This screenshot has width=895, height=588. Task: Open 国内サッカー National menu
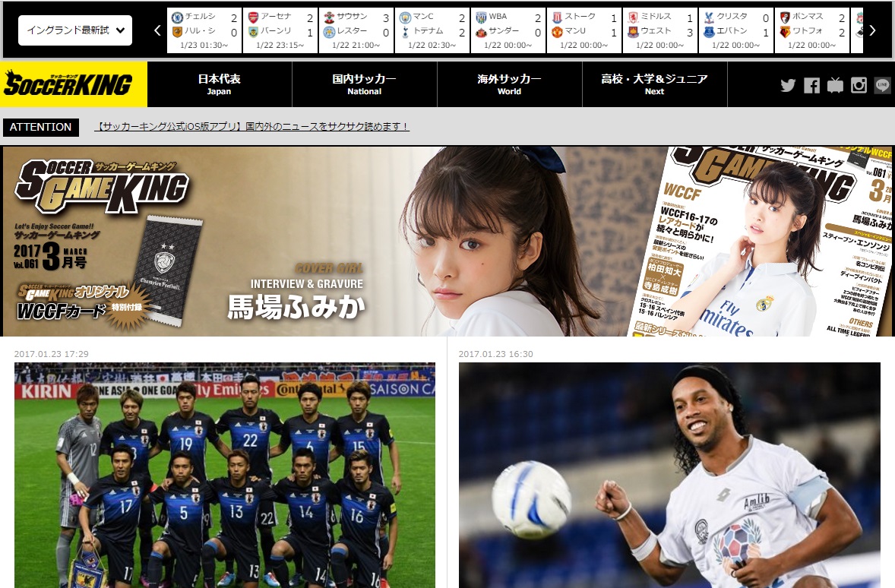364,84
